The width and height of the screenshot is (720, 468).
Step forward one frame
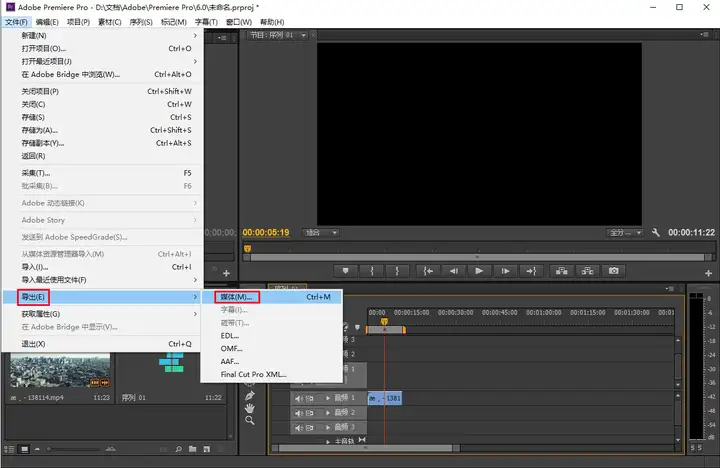(505, 271)
